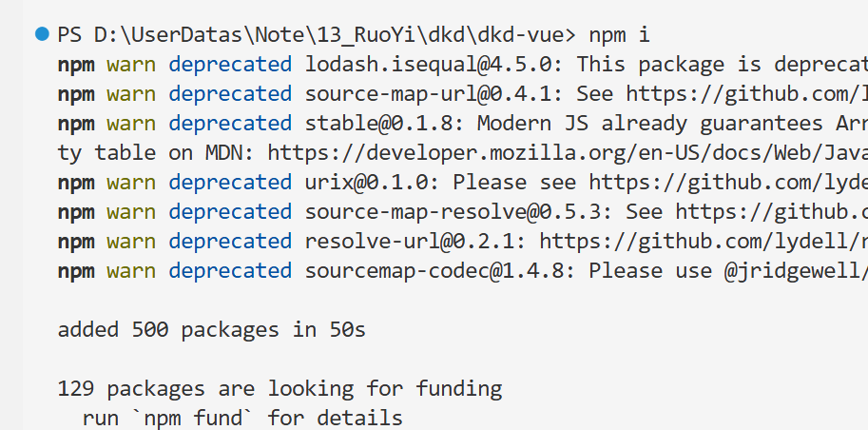Click the blue command status dot
The image size is (868, 430).
42,34
